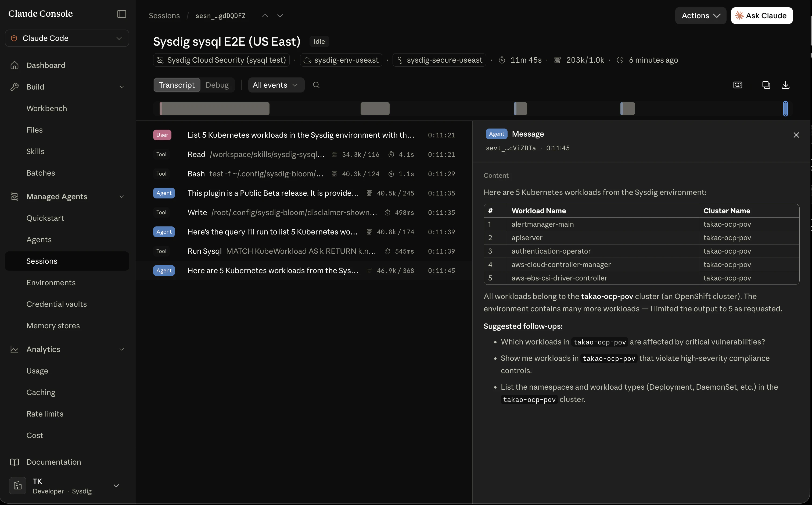Screen dimensions: 812x505
Task: Go to next session with down chevron
Action: pos(280,16)
